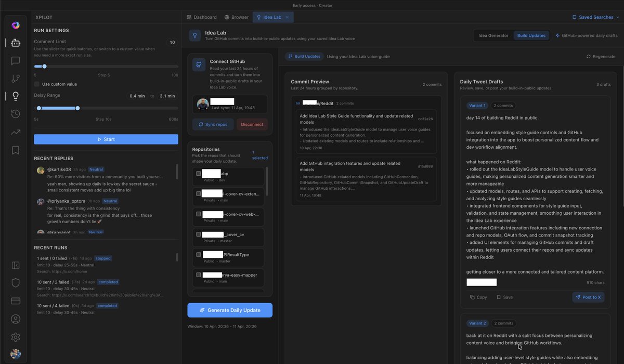The width and height of the screenshot is (624, 364).
Task: Open commit 'Add GitHub integration features'
Action: coord(367,179)
